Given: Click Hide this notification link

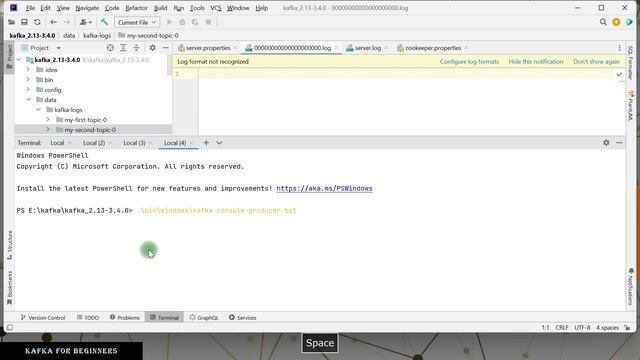Looking at the screenshot, I should [x=536, y=62].
